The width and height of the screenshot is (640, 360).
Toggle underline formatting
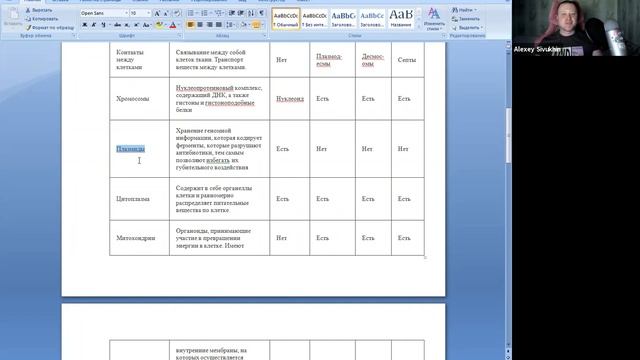(x=103, y=25)
